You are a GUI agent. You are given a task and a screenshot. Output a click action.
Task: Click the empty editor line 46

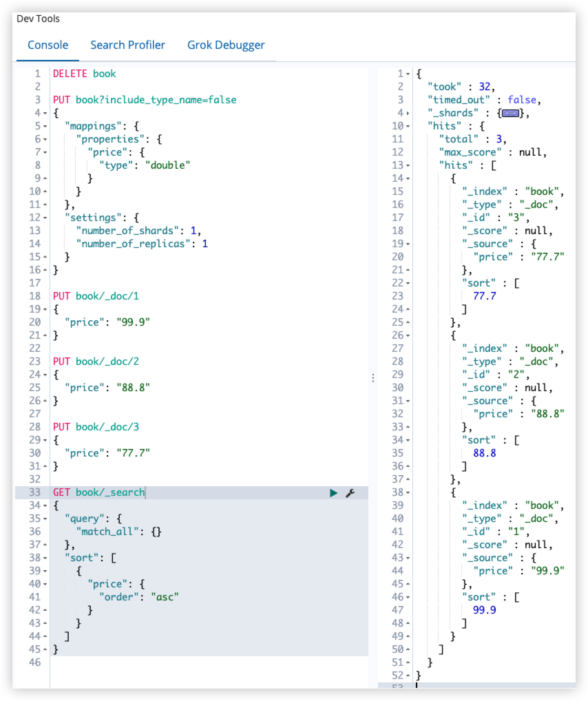pyautogui.click(x=209, y=662)
